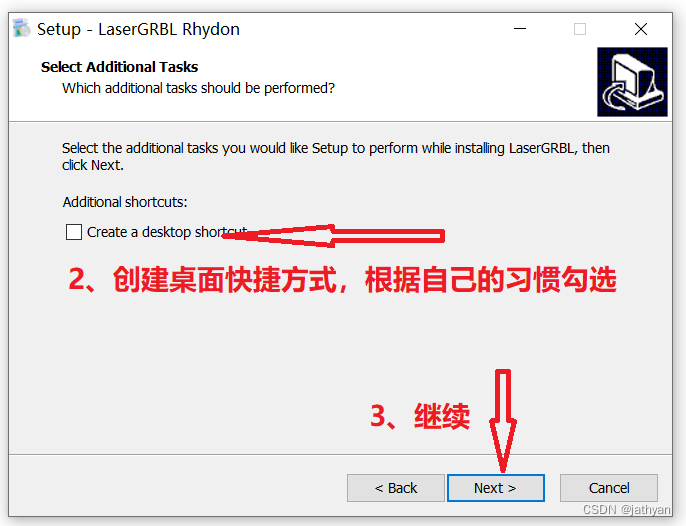The height and width of the screenshot is (526, 686).
Task: Click the 'Create a desktop shortcut' label
Action: 167,232
